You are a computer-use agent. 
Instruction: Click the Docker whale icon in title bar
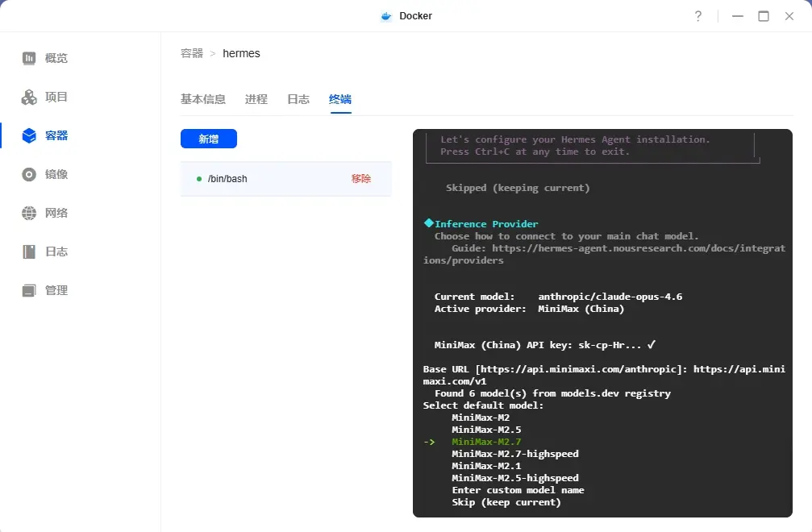tap(385, 15)
